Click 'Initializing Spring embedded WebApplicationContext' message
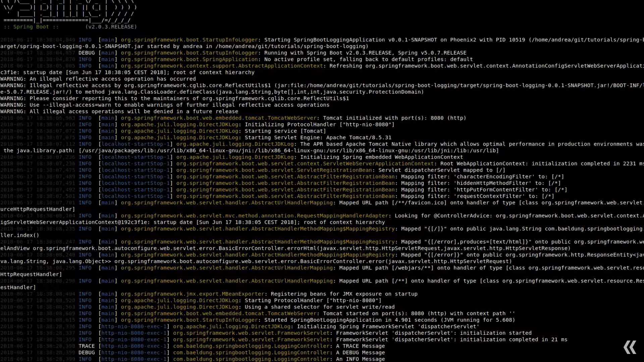Image resolution: width=644 pixels, height=362 pixels. pos(381,157)
